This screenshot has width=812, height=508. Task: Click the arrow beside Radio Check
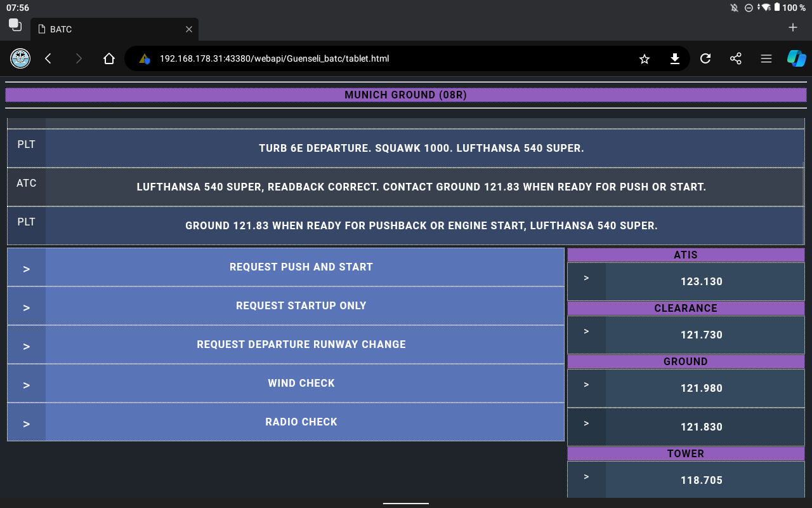coord(27,424)
